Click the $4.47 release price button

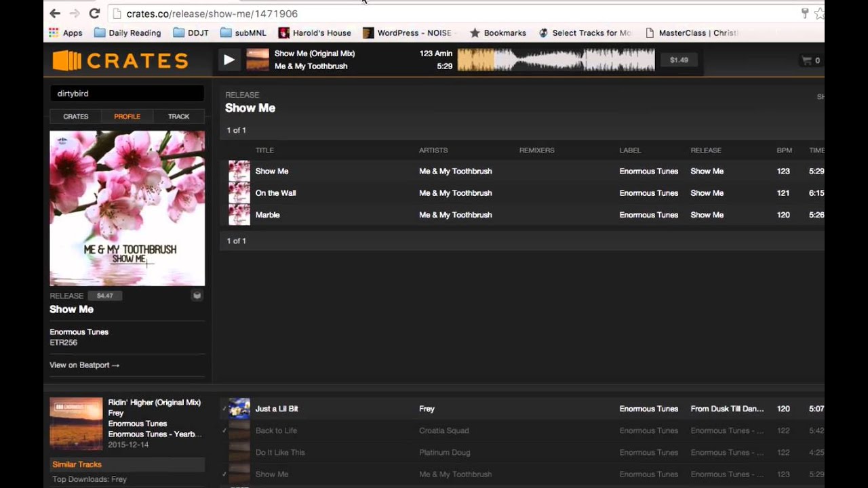(104, 296)
